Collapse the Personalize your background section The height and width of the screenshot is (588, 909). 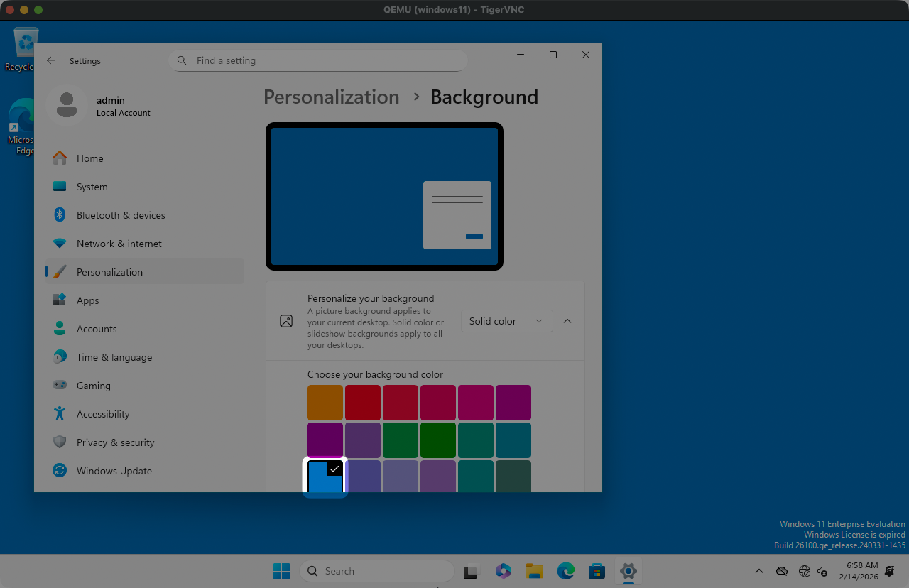pos(567,321)
